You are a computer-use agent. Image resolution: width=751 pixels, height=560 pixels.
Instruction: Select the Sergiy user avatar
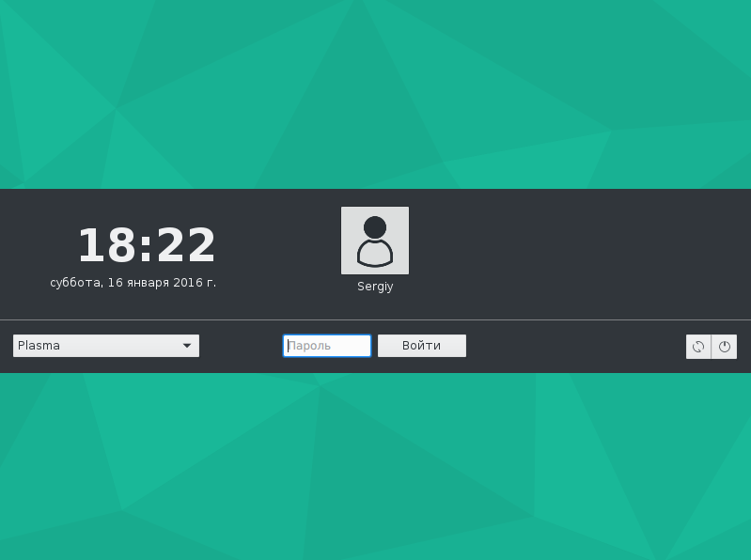(375, 241)
